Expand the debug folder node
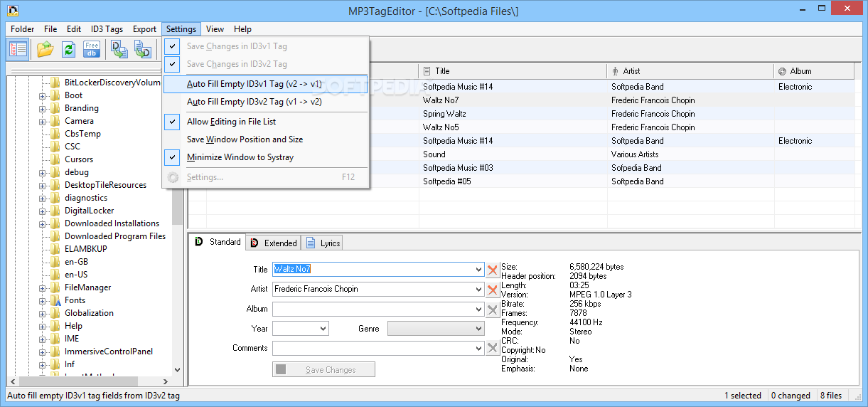 (x=42, y=172)
